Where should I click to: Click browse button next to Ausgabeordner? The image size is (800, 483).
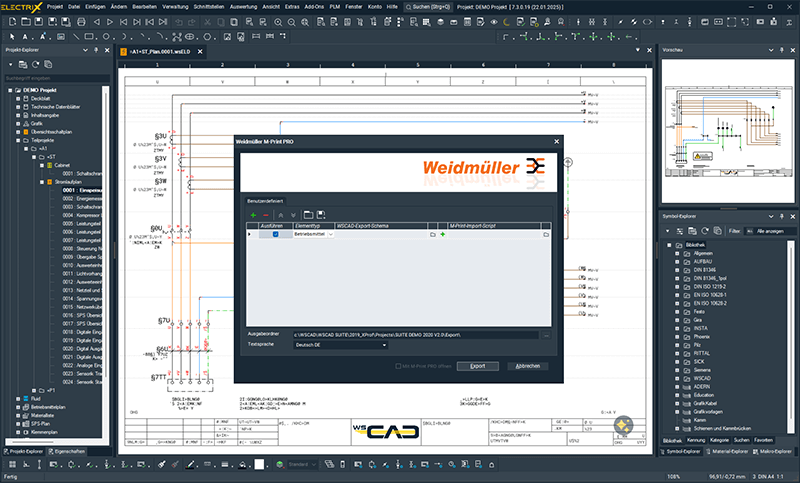(x=546, y=335)
